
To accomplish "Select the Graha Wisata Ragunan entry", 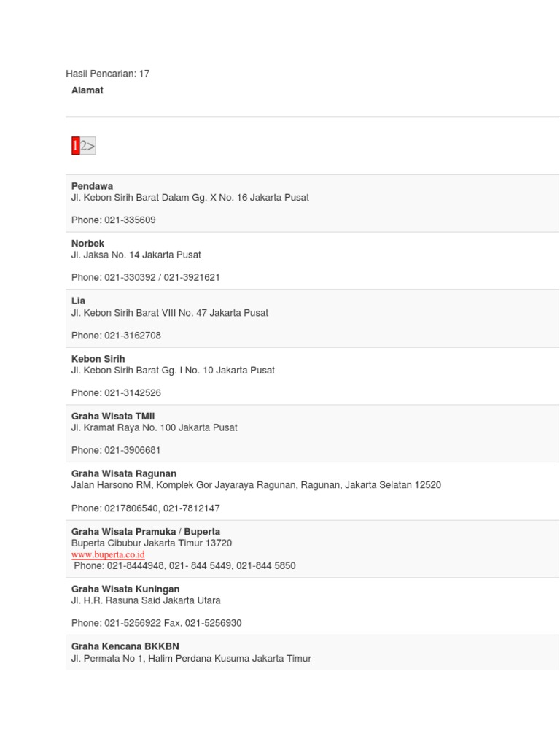I will coord(124,473).
